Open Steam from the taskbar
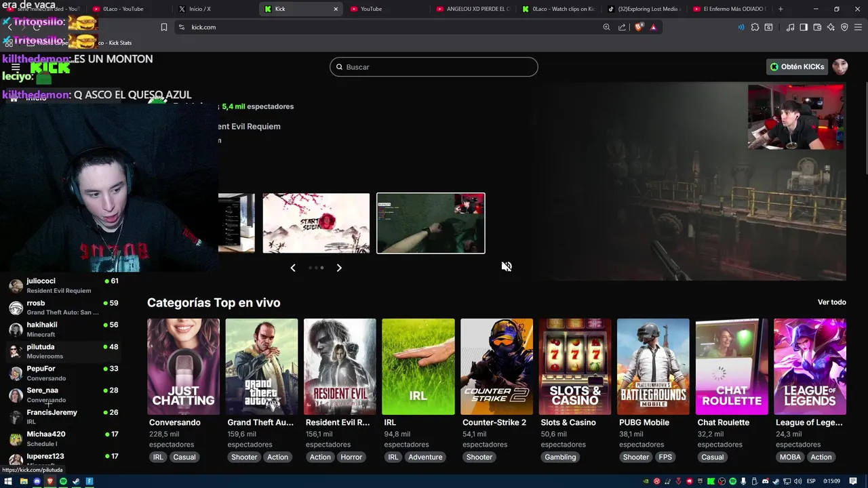Screen dimensions: 868x488 coord(76,481)
